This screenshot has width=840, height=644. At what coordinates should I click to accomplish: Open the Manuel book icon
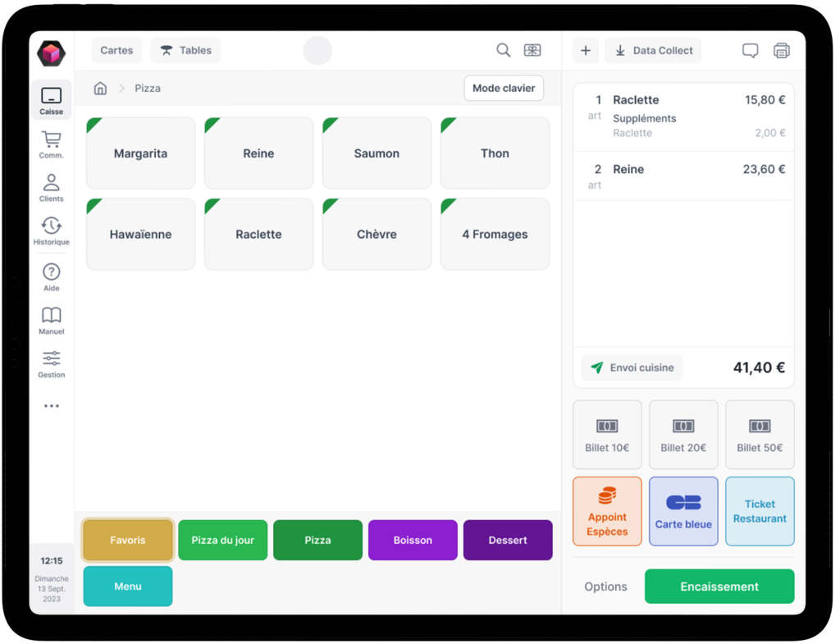(x=51, y=320)
